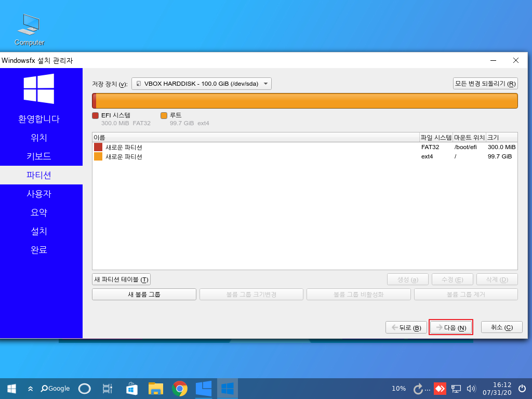The image size is (532, 399).
Task: Select the FAT32 새로운 파티션 row
Action: click(304, 147)
